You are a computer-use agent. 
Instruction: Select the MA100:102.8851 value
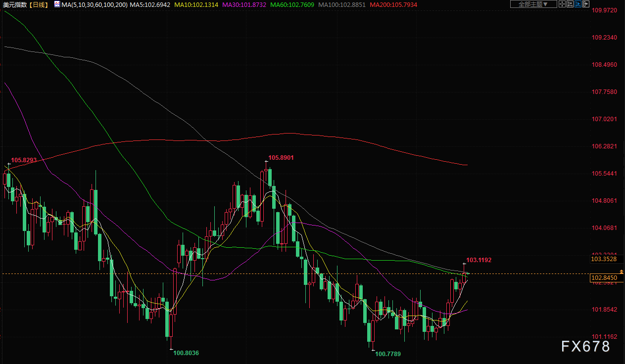342,4
